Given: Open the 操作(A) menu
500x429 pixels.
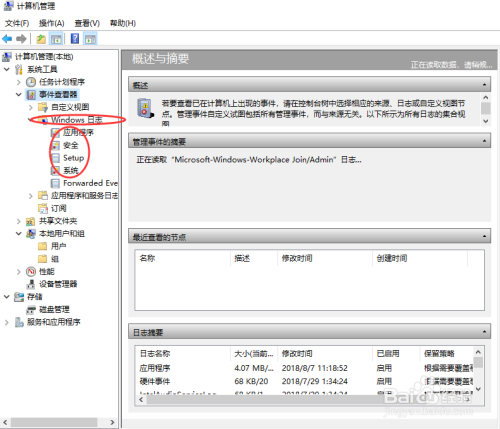Looking at the screenshot, I should 51,23.
